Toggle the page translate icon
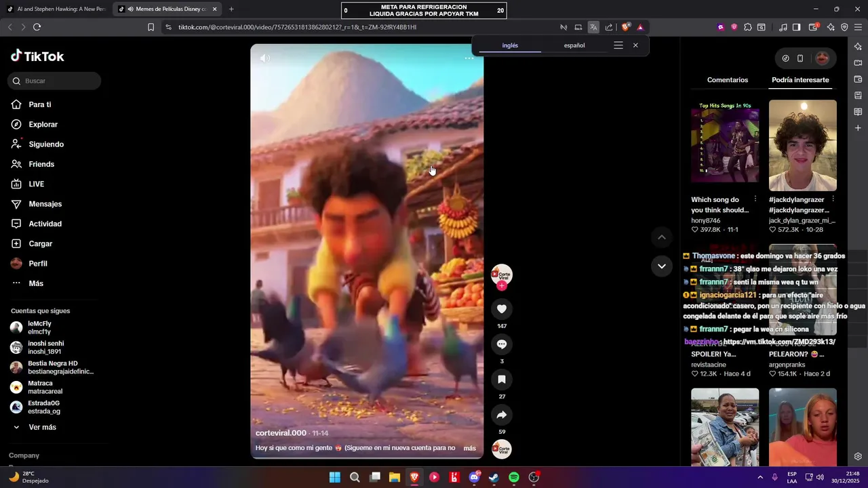Viewport: 868px width, 488px height. (x=593, y=27)
